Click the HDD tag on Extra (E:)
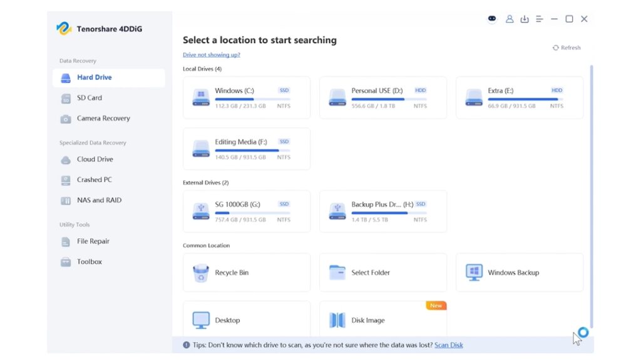The width and height of the screenshot is (641, 364). 556,90
